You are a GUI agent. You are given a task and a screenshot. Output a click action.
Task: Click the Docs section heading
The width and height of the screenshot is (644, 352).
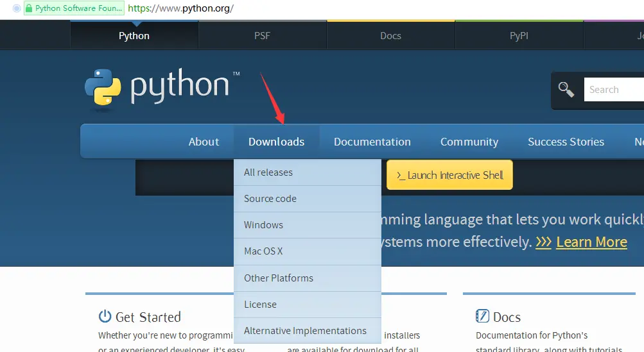(507, 317)
